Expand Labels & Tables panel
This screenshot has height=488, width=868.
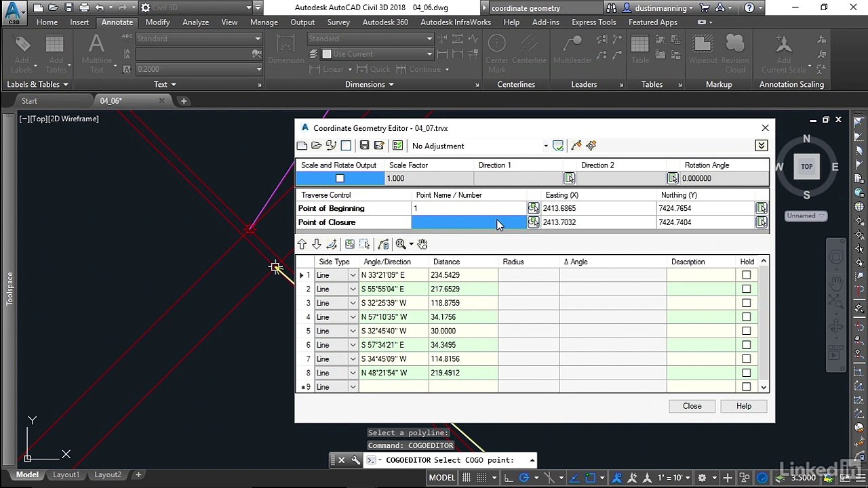37,85
